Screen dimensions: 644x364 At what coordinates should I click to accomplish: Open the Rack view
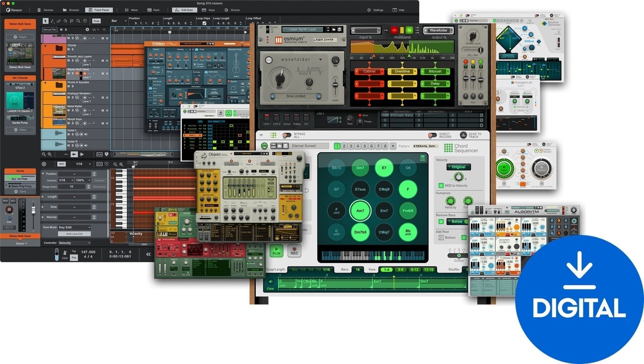153,10
